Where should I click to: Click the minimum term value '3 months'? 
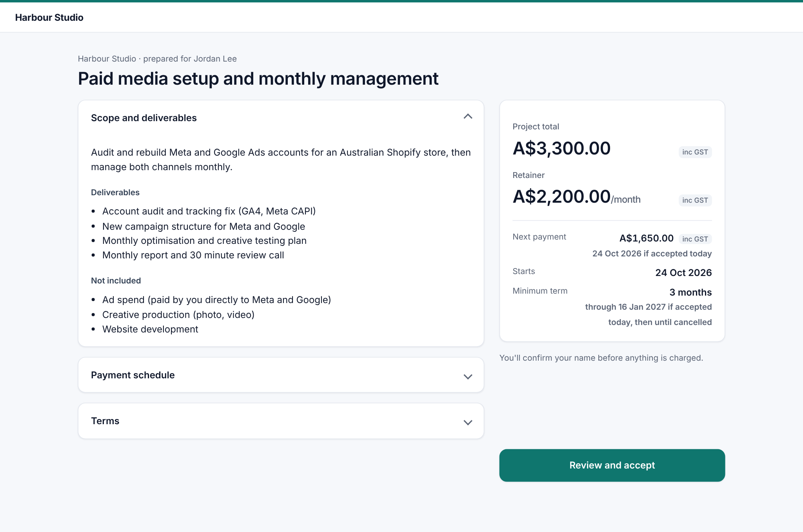tap(690, 292)
